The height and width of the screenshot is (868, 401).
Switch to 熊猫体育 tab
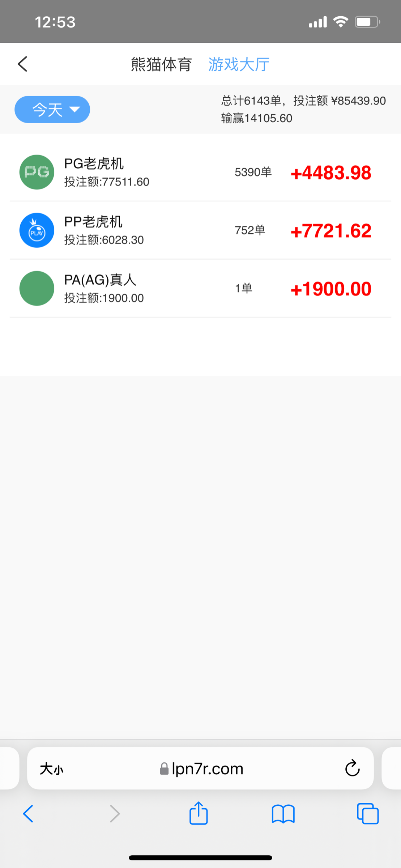click(161, 64)
